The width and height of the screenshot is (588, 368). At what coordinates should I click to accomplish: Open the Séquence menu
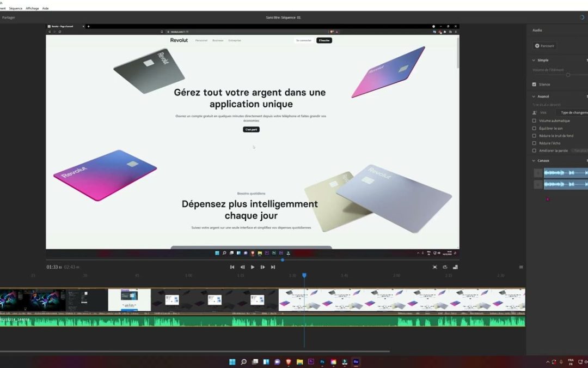(15, 8)
